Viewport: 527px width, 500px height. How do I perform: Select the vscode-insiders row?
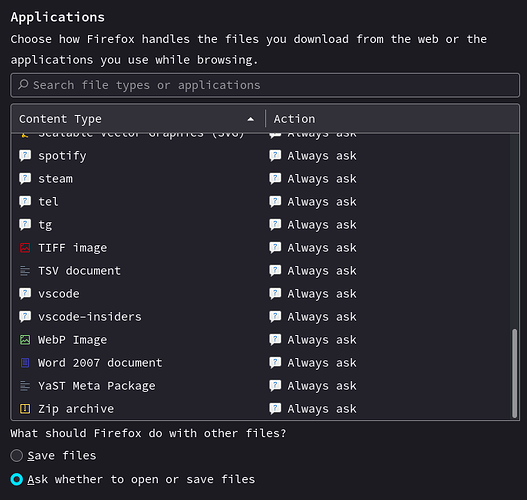[261, 317]
